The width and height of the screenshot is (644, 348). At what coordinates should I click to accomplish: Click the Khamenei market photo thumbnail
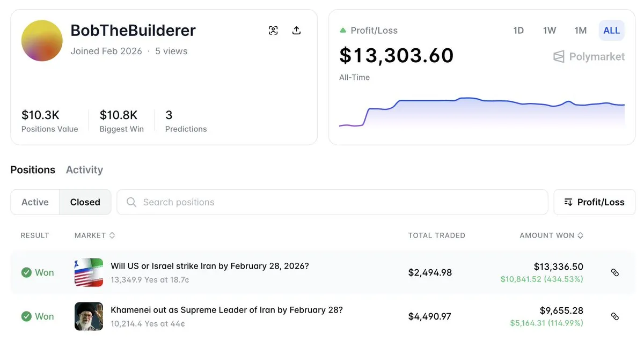coord(89,316)
